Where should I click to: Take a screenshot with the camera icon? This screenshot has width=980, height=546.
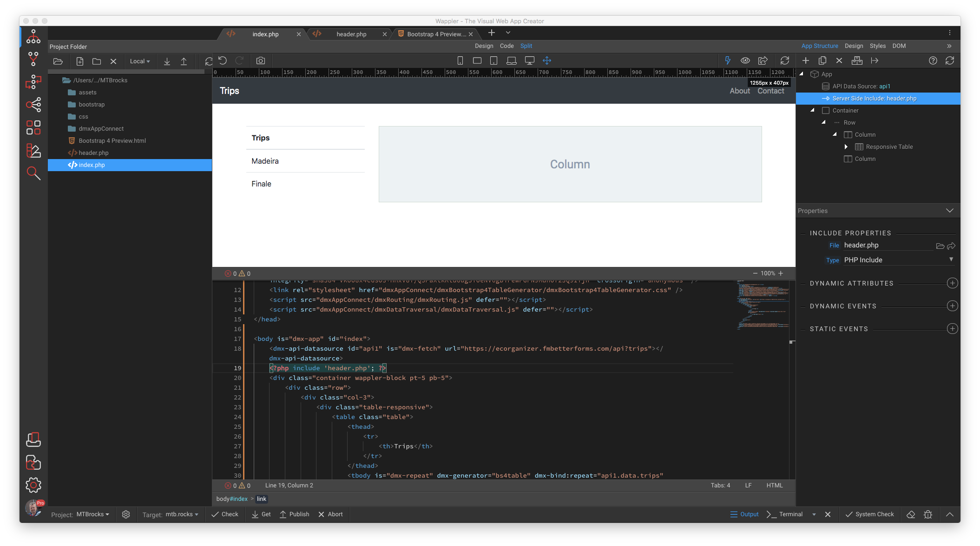click(x=261, y=61)
